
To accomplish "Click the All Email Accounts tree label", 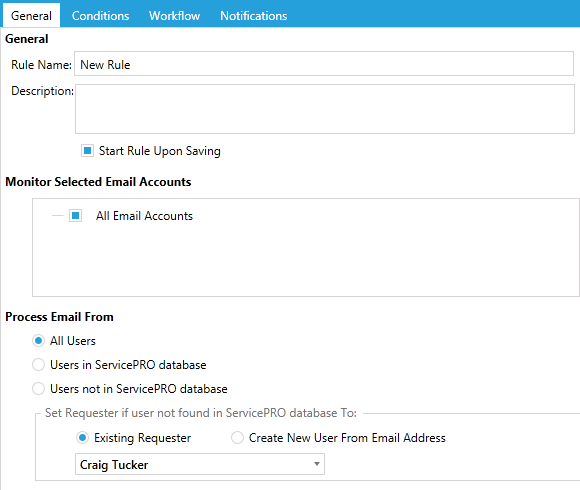I will (144, 216).
